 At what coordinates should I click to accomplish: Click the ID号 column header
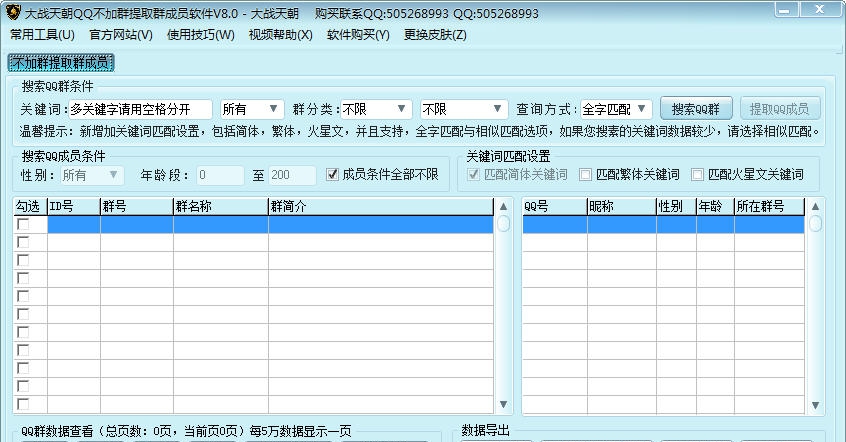pyautogui.click(x=74, y=206)
